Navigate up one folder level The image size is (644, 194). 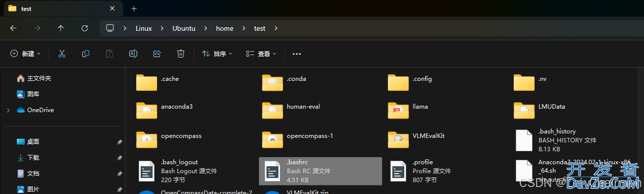tap(61, 28)
